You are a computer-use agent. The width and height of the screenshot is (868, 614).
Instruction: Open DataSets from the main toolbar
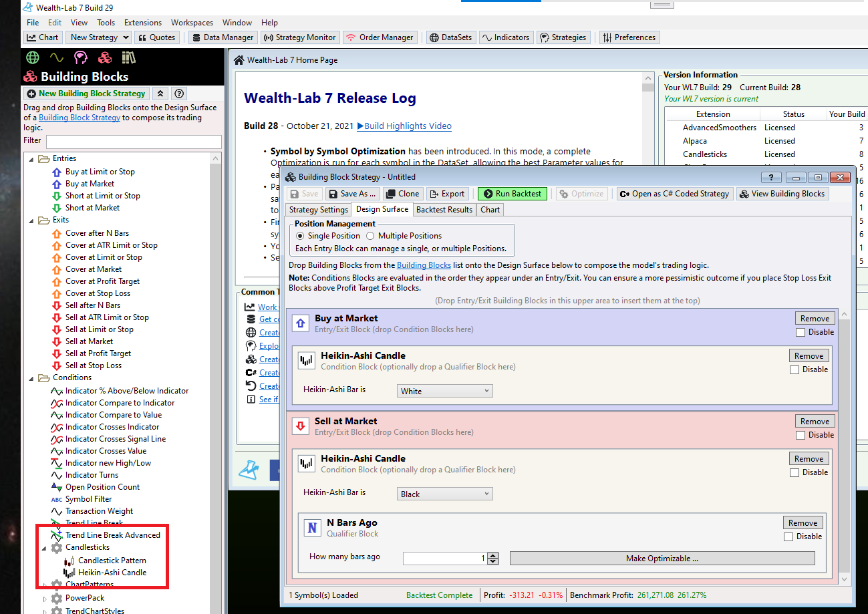pyautogui.click(x=450, y=37)
